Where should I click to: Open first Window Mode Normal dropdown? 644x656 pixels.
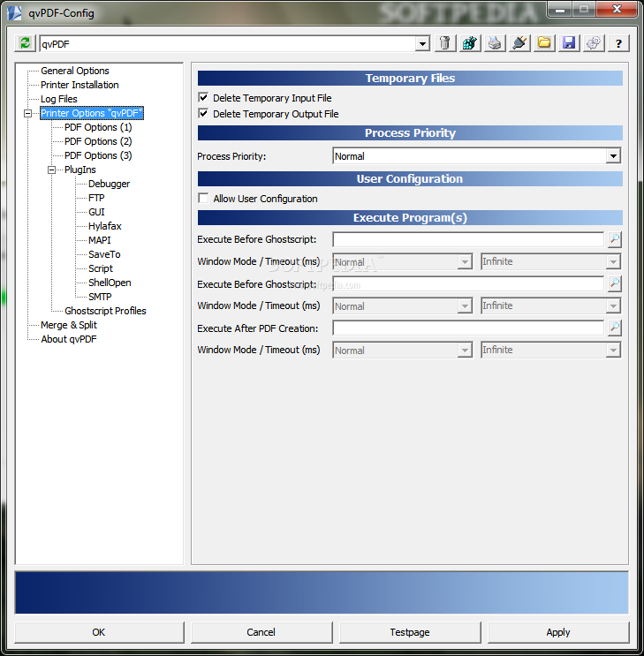tap(465, 262)
